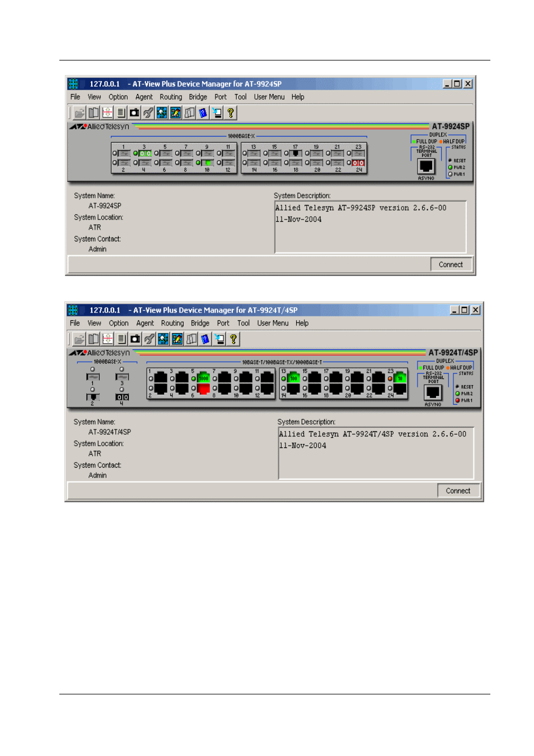Select 1000BASE-X SFP port 4 on the AT-9924T/4SP device
The height and width of the screenshot is (756, 534).
click(x=122, y=397)
